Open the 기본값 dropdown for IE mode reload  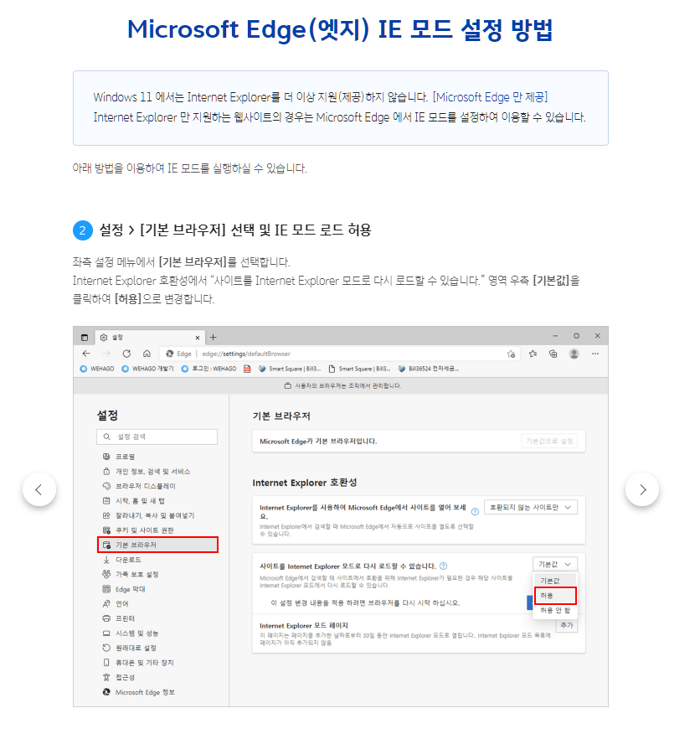[x=555, y=564]
